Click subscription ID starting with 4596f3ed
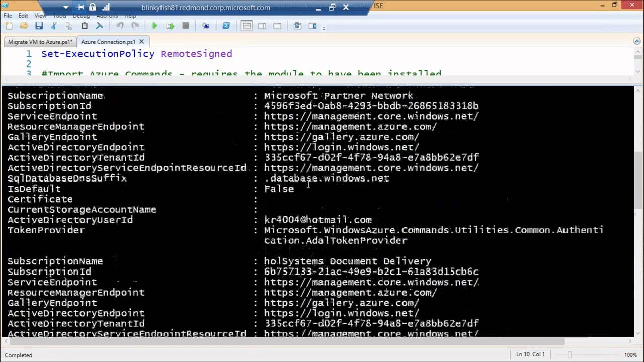 [371, 106]
